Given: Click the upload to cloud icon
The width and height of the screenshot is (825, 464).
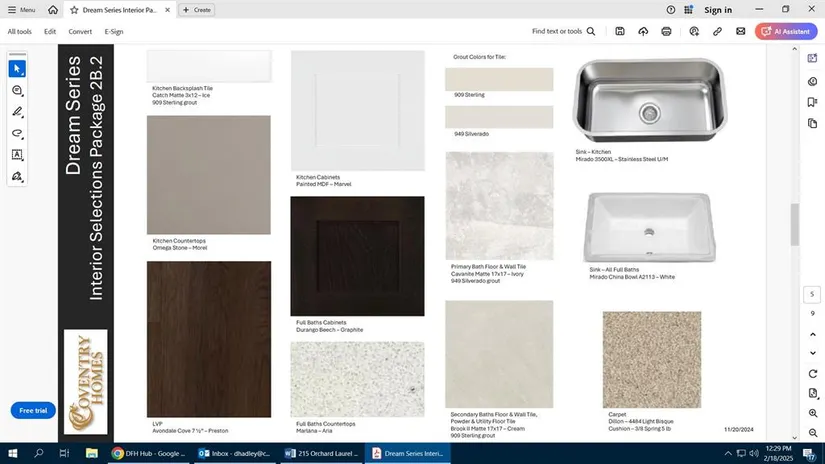Looking at the screenshot, I should point(643,32).
